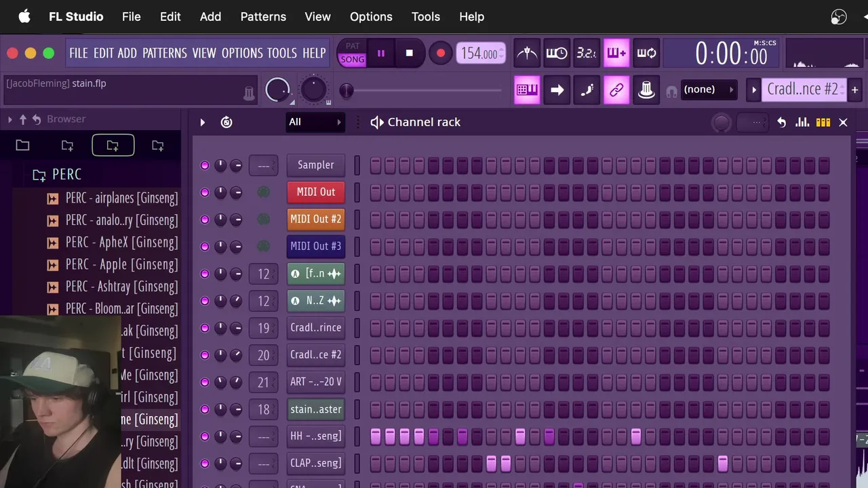Image resolution: width=868 pixels, height=488 pixels.
Task: Open the channel rack graph editor icon
Action: pos(802,122)
